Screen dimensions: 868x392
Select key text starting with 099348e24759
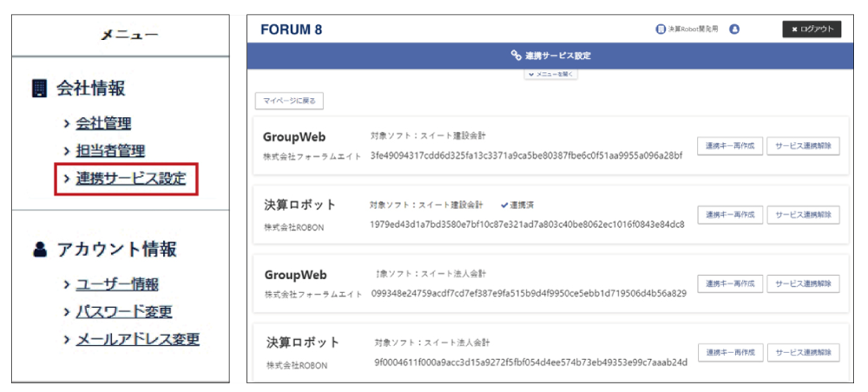point(529,294)
